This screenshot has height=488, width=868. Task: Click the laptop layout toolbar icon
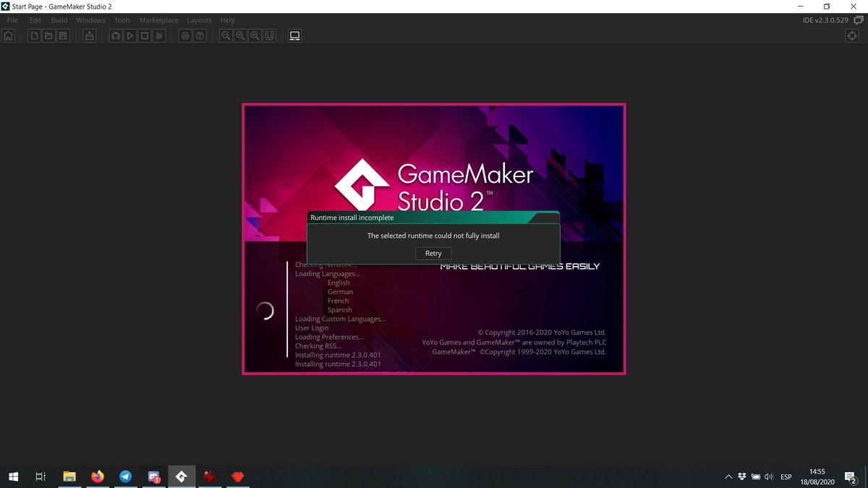[294, 35]
